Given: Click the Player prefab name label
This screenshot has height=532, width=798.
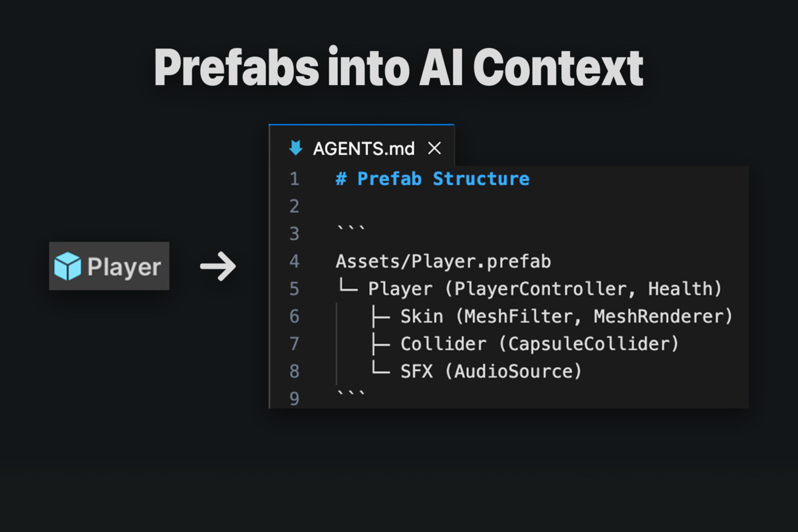Looking at the screenshot, I should [x=124, y=267].
